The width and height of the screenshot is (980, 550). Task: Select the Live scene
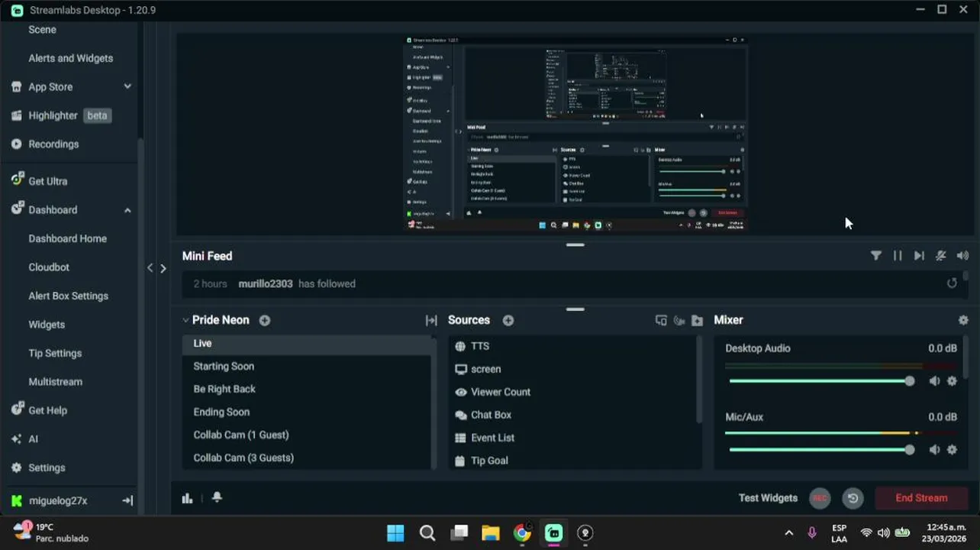[x=306, y=344]
